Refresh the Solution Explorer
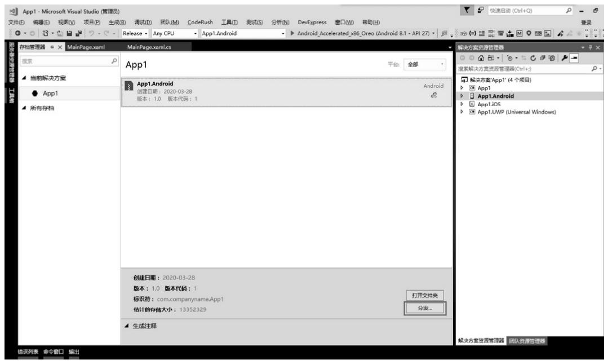Image resolution: width=608 pixels, height=364 pixels. click(x=533, y=58)
